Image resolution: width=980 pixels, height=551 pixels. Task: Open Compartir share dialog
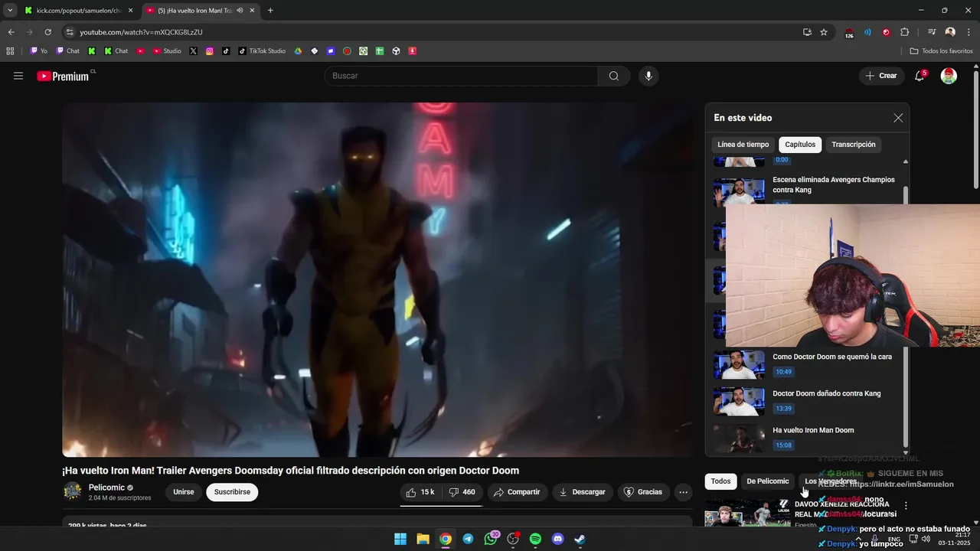click(517, 492)
